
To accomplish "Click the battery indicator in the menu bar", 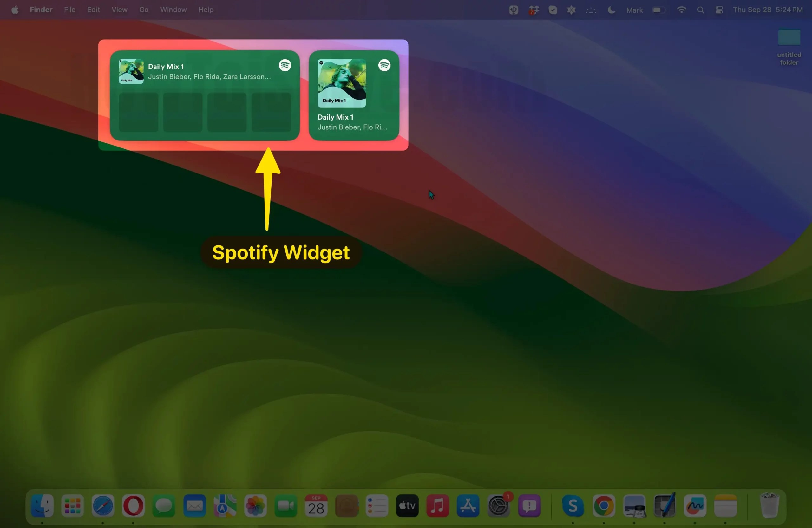I will (x=658, y=10).
